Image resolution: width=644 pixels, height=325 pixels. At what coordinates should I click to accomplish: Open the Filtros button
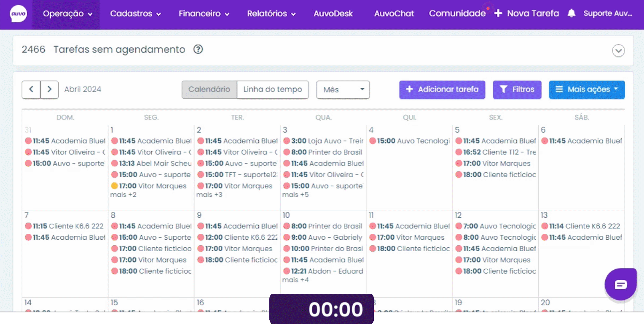click(x=517, y=89)
